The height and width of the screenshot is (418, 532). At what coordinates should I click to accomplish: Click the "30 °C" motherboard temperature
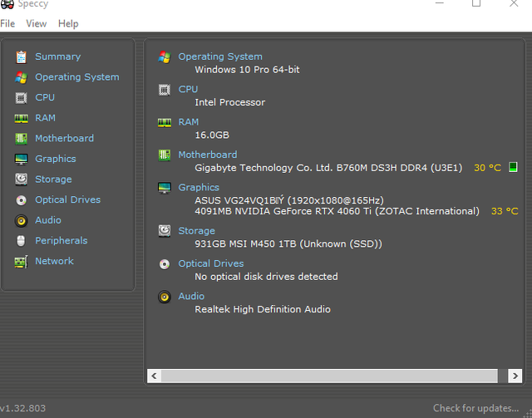point(488,168)
